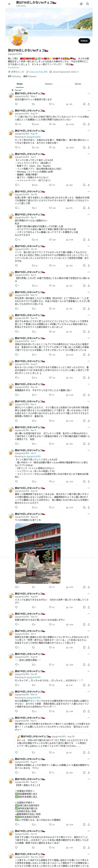Viewport: 98px width, 868px height.
Task: Switch to the Replies tab
Action: click(x=49, y=84)
